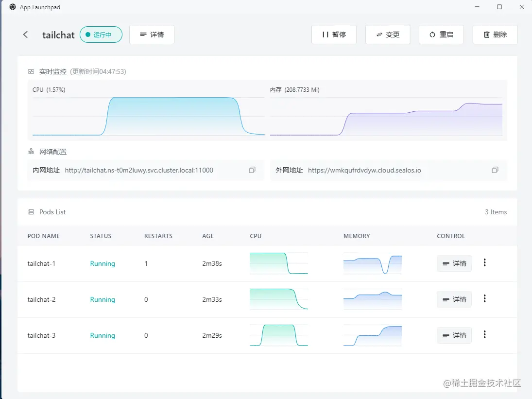Viewport: 532px width, 399px height.
Task: Click tailchat-2 CPU sparkline chart
Action: pyautogui.click(x=279, y=299)
